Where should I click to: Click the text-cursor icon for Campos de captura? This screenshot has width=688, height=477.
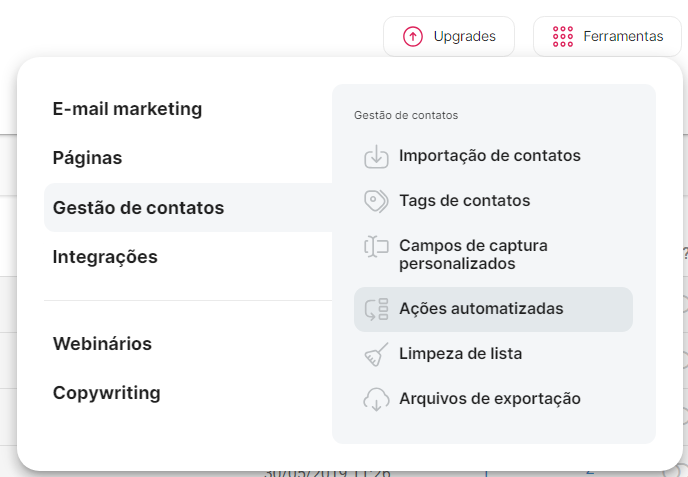click(x=376, y=246)
